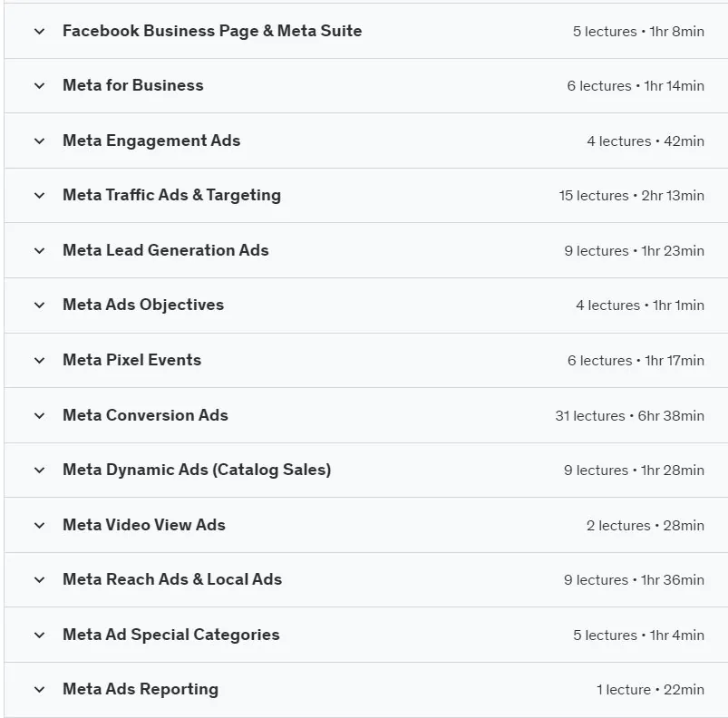This screenshot has width=728, height=718.
Task: Open the Meta Dynamic Ads (Catalog Sales) title
Action: [197, 470]
